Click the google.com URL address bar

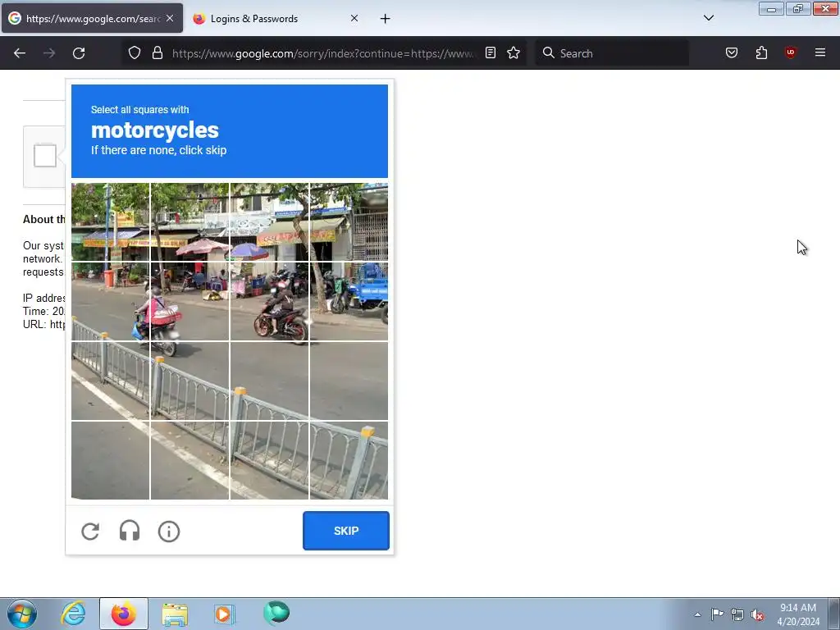323,53
